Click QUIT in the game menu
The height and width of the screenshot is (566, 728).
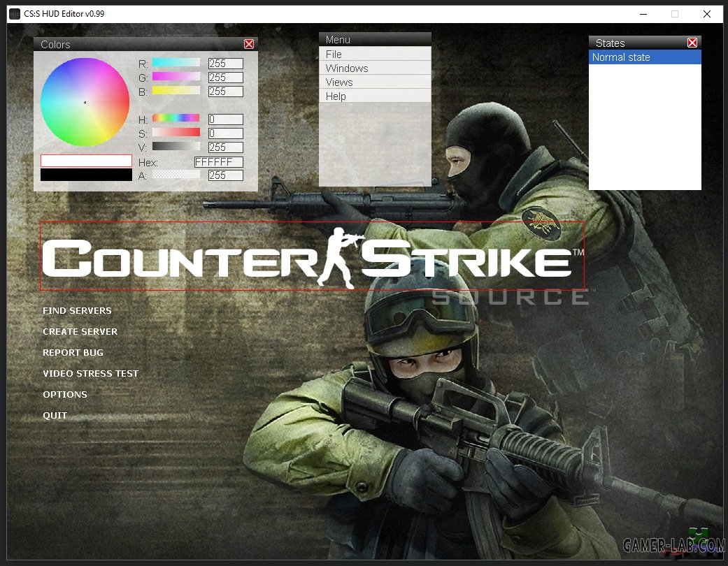55,415
